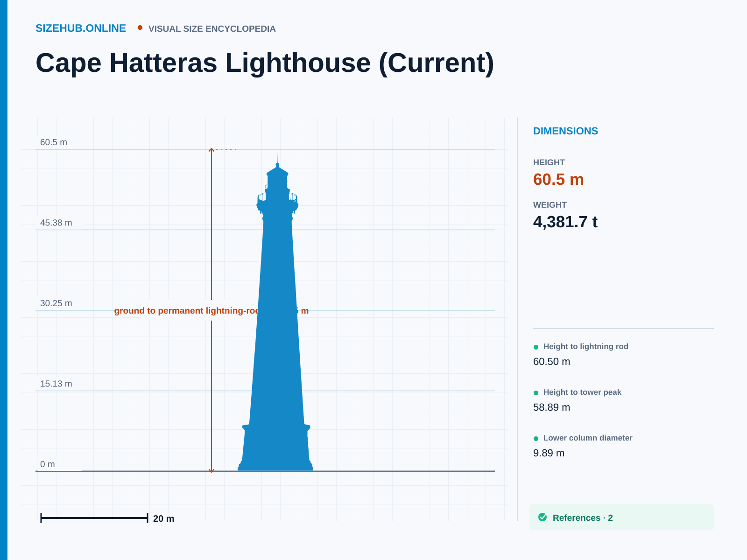This screenshot has width=747, height=560.
Task: Select the Cape Hatteras Lighthouse title
Action: (x=265, y=63)
